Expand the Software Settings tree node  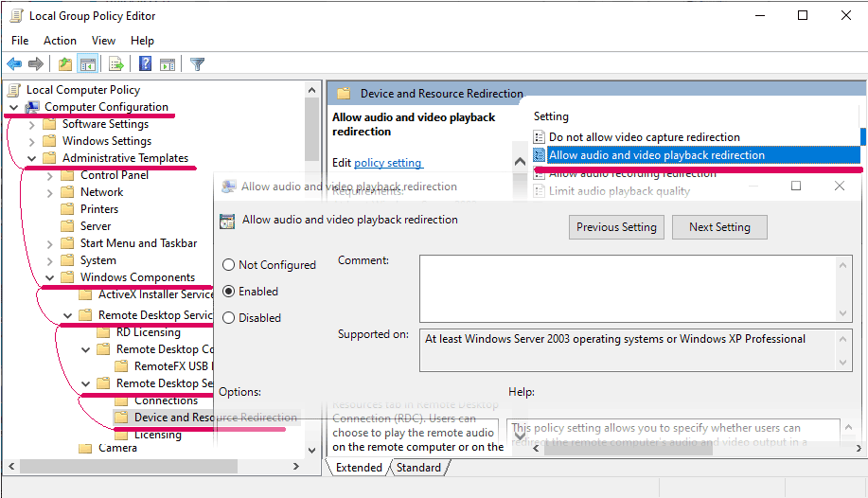tap(32, 124)
